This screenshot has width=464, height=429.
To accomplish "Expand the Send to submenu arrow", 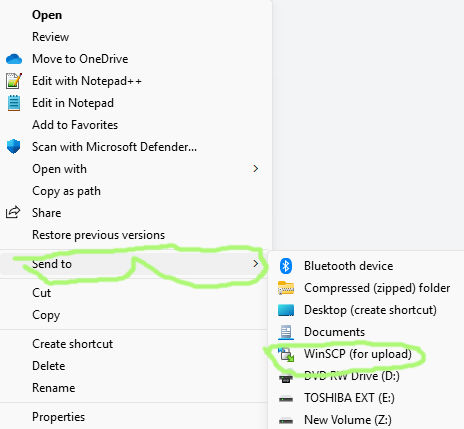I will click(x=256, y=264).
